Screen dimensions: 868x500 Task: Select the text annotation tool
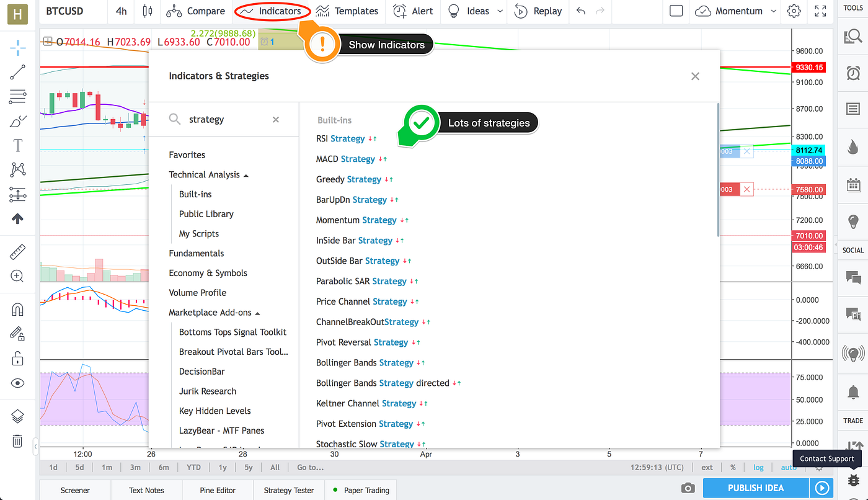tap(17, 146)
